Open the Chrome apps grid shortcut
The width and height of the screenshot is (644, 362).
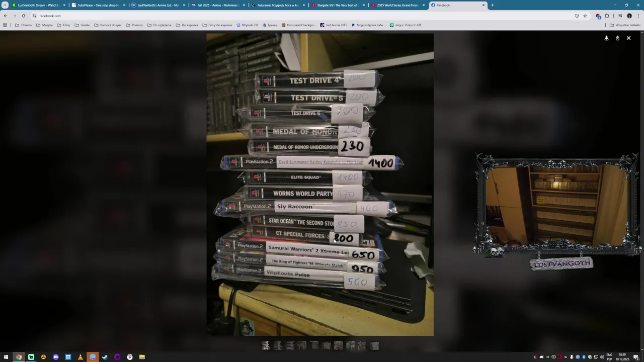[x=5, y=25]
